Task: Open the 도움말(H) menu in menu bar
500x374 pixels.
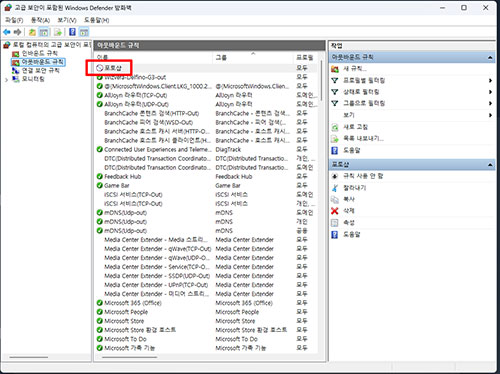Action: pyautogui.click(x=96, y=20)
